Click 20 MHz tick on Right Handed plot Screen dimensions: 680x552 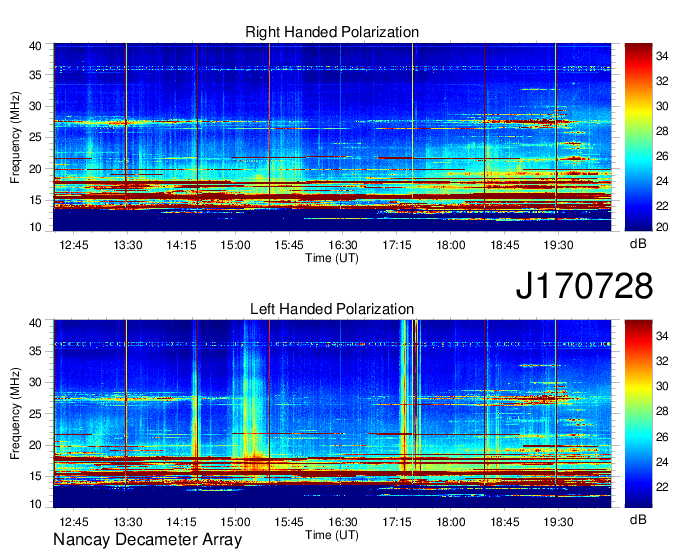(x=36, y=169)
